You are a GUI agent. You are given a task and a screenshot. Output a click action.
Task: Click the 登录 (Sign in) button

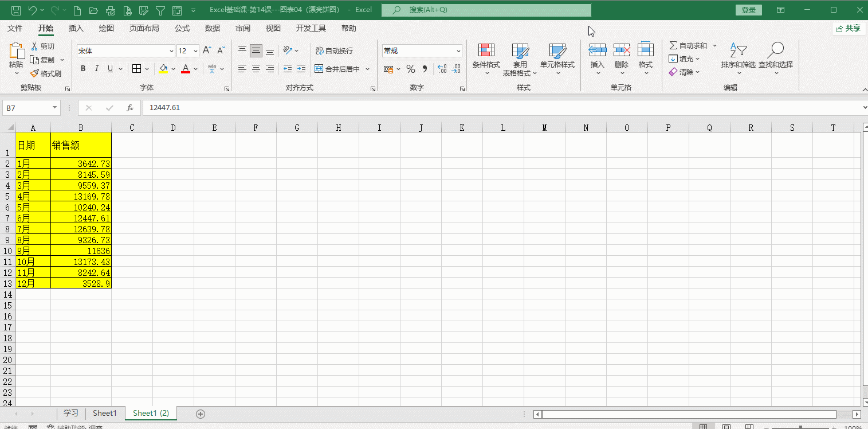point(748,10)
